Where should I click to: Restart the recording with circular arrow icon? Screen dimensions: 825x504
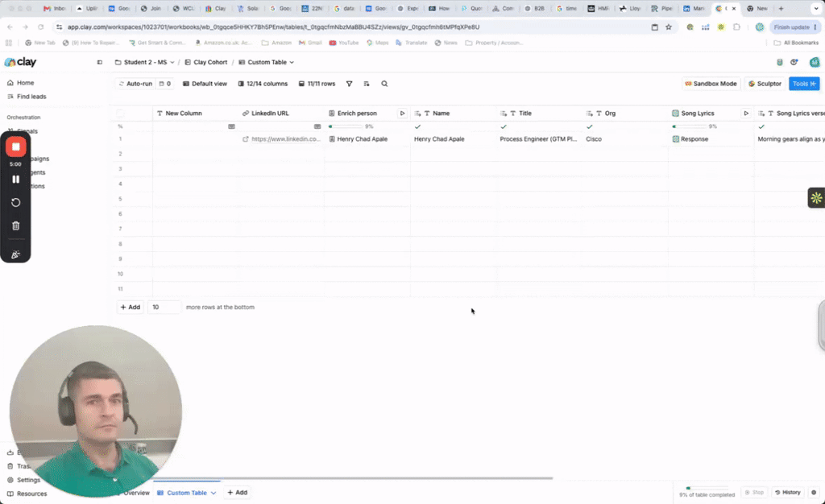[16, 202]
